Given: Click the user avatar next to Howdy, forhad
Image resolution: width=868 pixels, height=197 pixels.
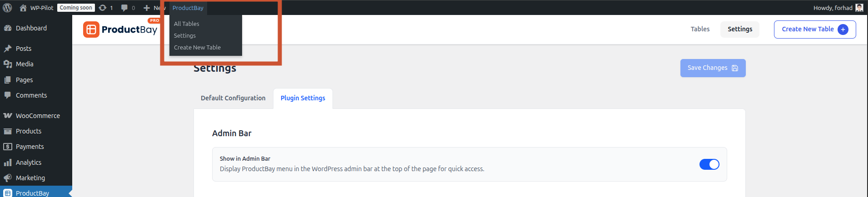Looking at the screenshot, I should point(859,8).
